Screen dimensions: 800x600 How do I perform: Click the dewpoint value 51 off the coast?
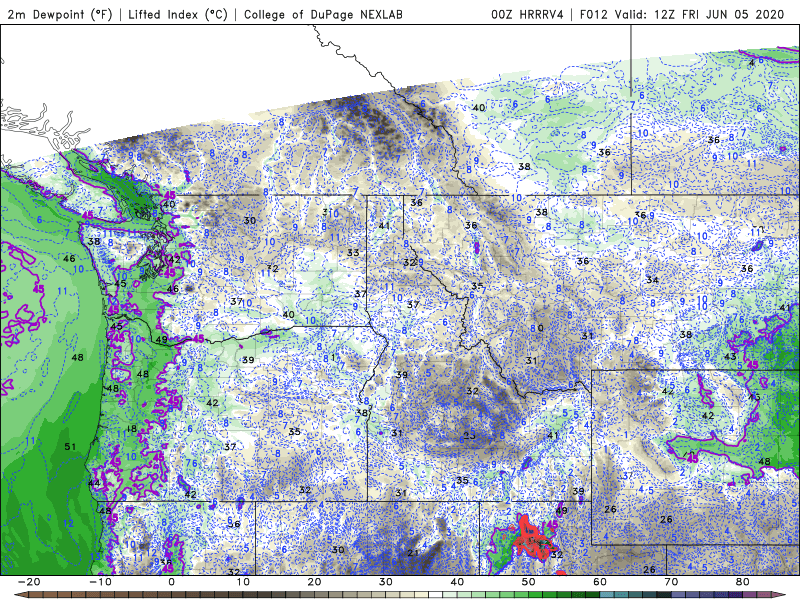click(70, 447)
